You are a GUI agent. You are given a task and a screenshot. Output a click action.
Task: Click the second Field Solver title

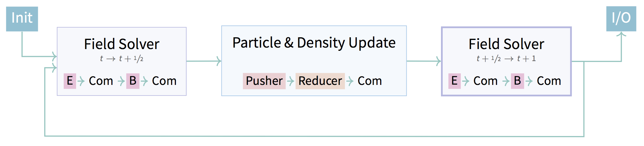506,44
